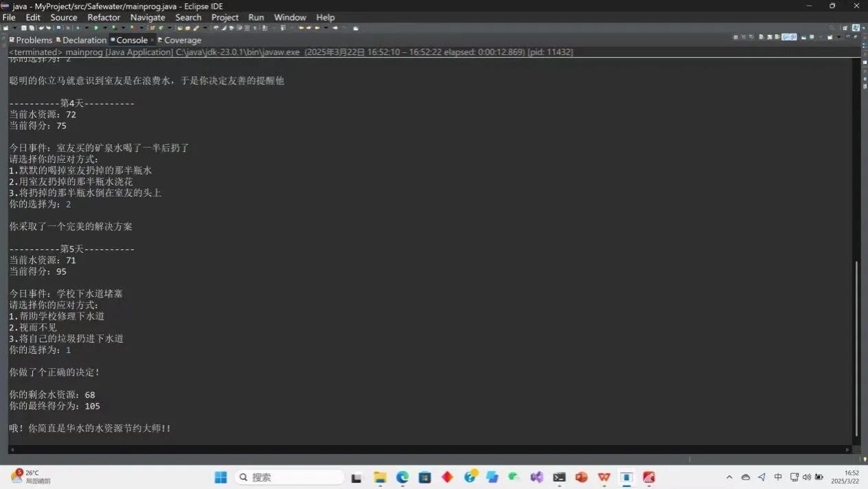Click the Windows taskbar search box
Image resolution: width=868 pixels, height=489 pixels.
tap(289, 477)
